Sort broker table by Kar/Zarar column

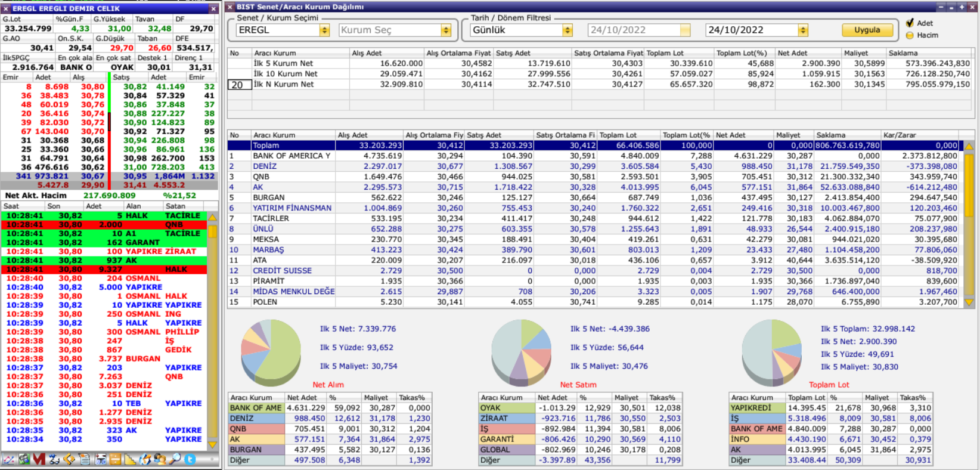tap(920, 135)
